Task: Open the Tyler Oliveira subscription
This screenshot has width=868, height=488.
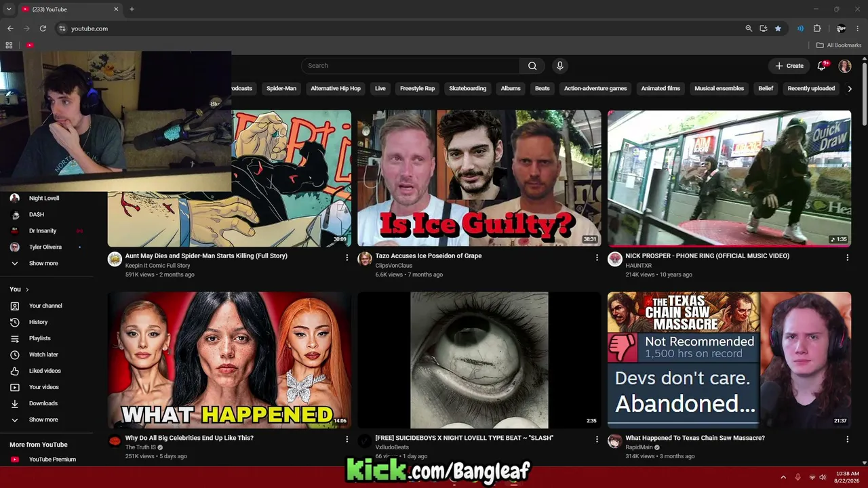Action: [x=46, y=247]
